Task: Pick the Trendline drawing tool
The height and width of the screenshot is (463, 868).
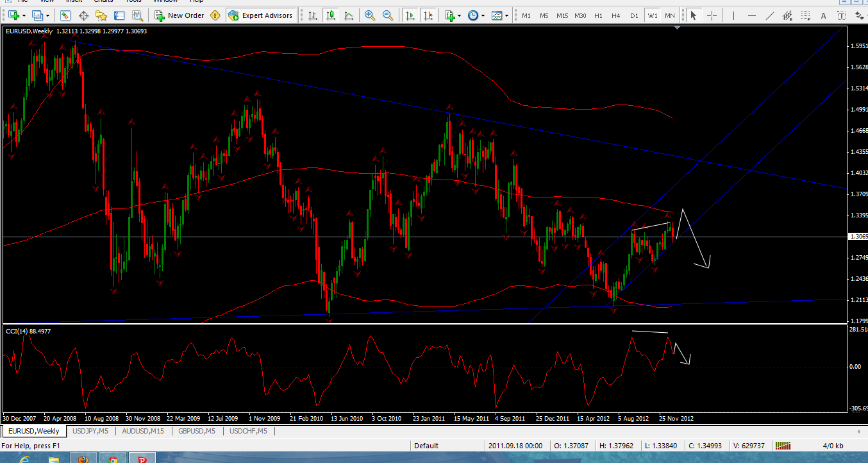Action: (x=770, y=15)
